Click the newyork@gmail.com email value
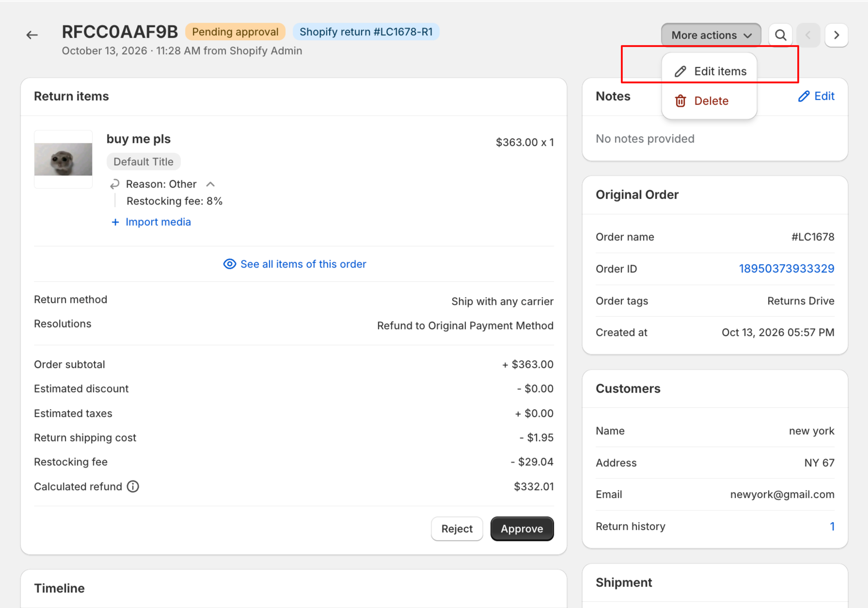The image size is (868, 608). click(x=782, y=495)
